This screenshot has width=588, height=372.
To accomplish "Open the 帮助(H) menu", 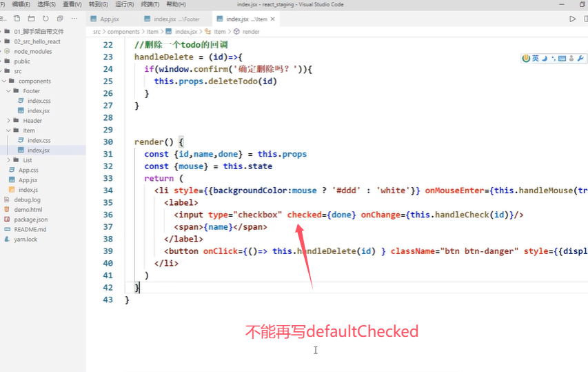I will [x=176, y=5].
